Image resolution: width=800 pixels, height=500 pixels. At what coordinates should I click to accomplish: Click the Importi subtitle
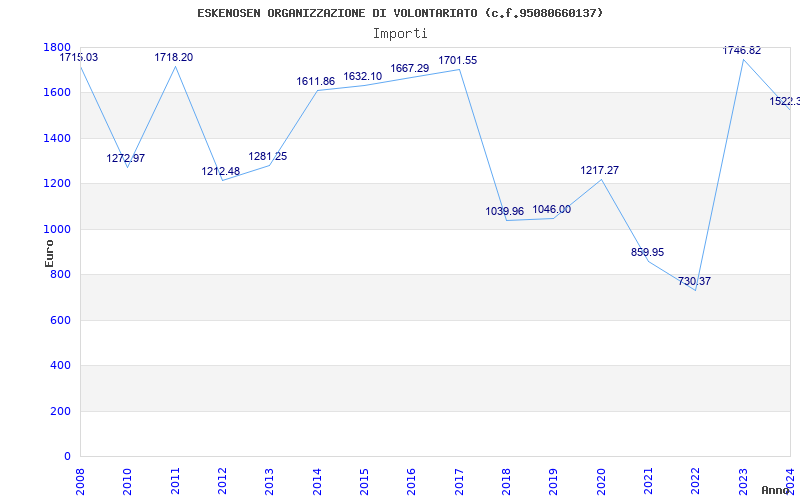tap(400, 34)
